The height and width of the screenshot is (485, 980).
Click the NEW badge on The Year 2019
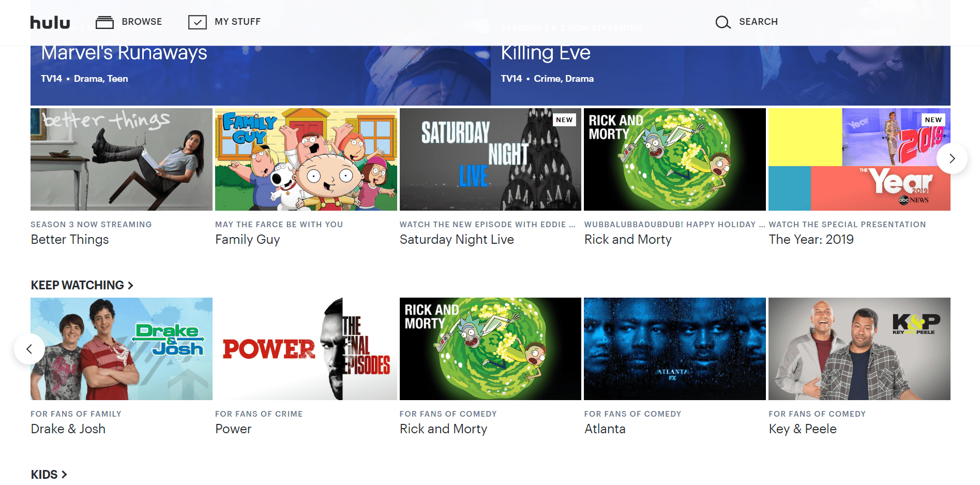[933, 120]
